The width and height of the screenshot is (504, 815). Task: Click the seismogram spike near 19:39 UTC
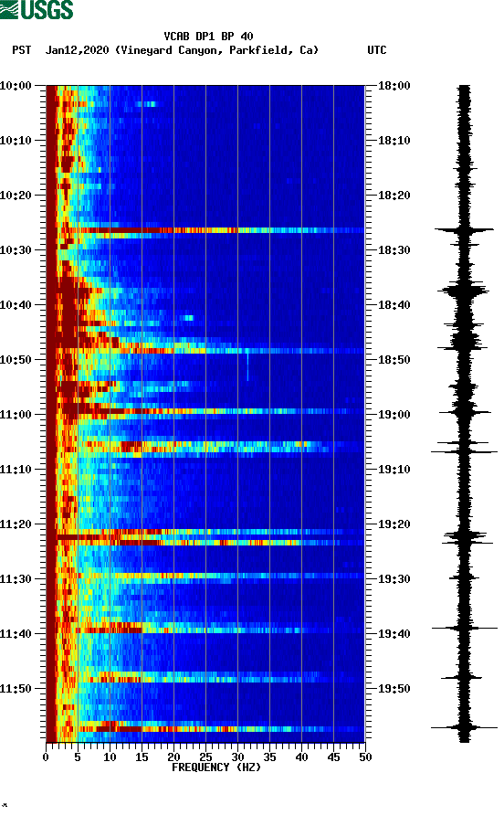click(464, 628)
